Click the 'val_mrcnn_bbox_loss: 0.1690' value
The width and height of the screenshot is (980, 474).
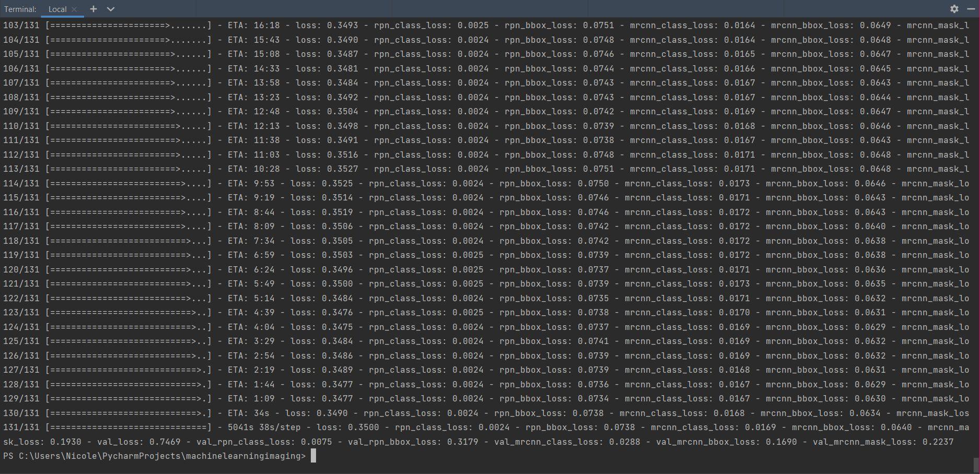click(727, 442)
